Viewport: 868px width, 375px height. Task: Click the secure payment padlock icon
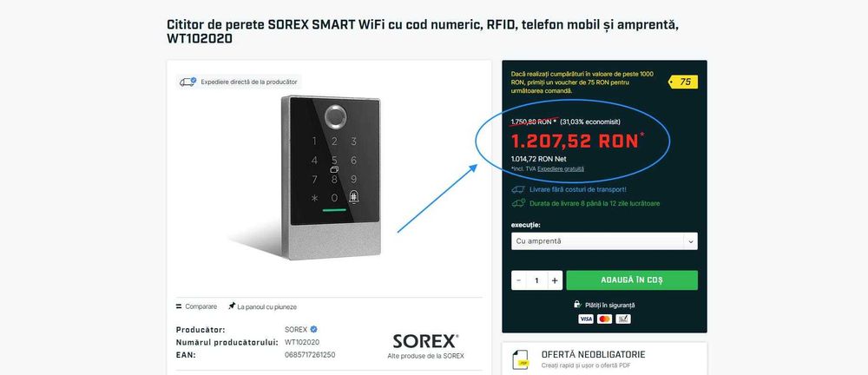pyautogui.click(x=577, y=304)
